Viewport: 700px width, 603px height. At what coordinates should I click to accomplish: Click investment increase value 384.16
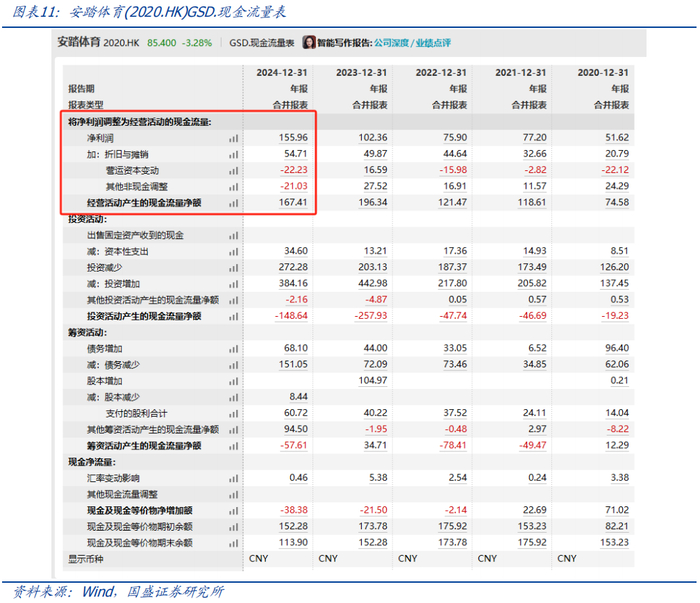(x=293, y=283)
